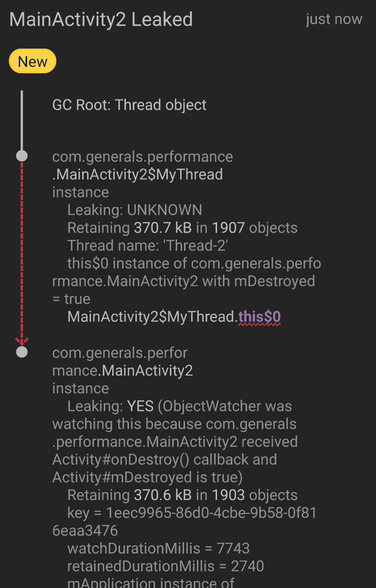The height and width of the screenshot is (588, 376).
Task: Click the key = 1eec9965 identifier line
Action: coord(185,522)
